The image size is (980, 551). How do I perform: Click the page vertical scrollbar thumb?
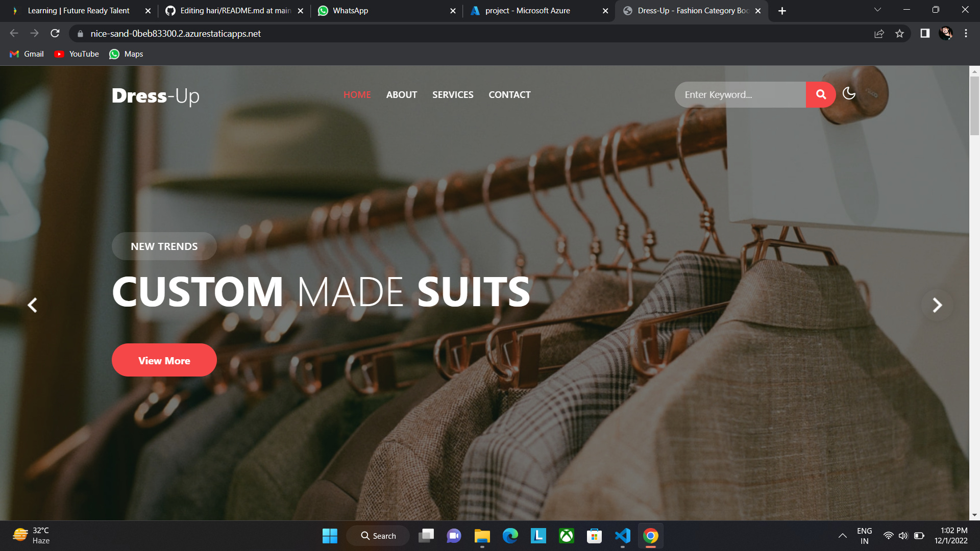(x=974, y=106)
